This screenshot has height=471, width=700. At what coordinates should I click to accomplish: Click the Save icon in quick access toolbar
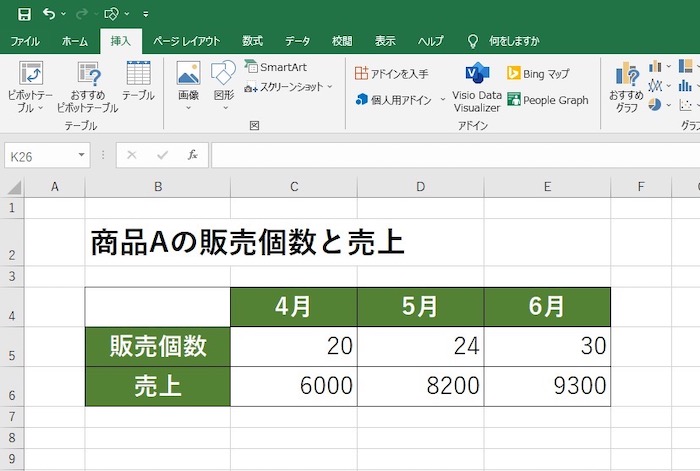click(x=24, y=14)
